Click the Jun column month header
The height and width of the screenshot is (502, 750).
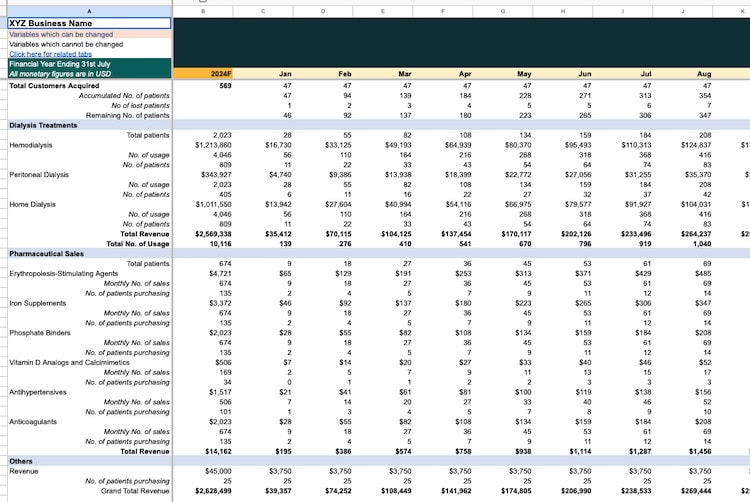coord(585,74)
